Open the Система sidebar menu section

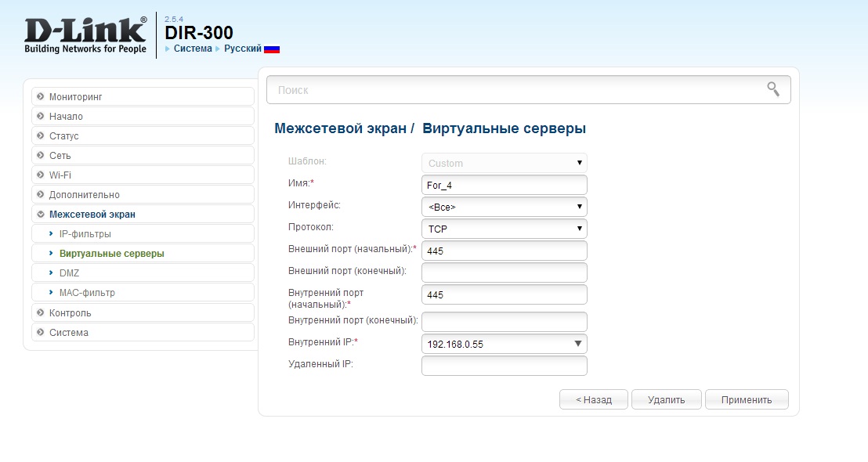click(x=143, y=332)
